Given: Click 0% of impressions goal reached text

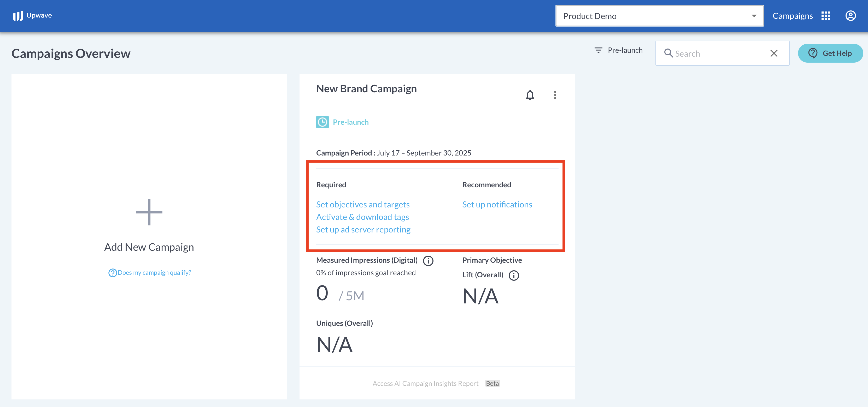Looking at the screenshot, I should 366,273.
